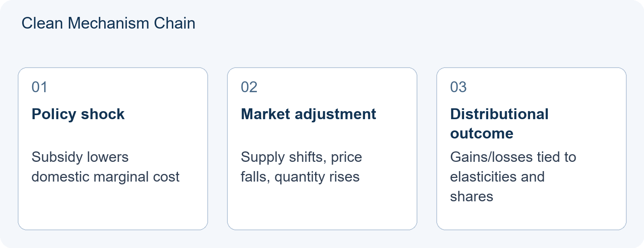Click step number 01
644x248 pixels.
pos(39,87)
